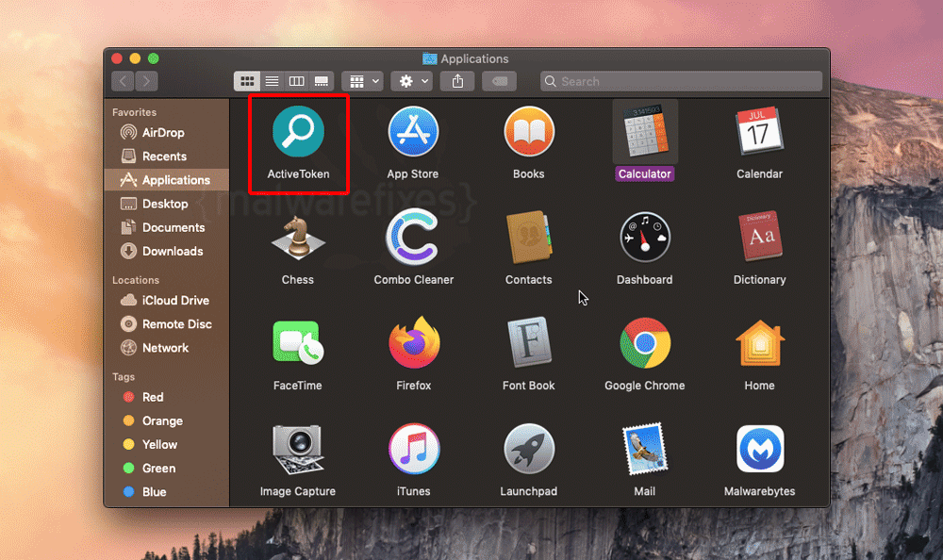Select the Chess app icon

coord(298,238)
